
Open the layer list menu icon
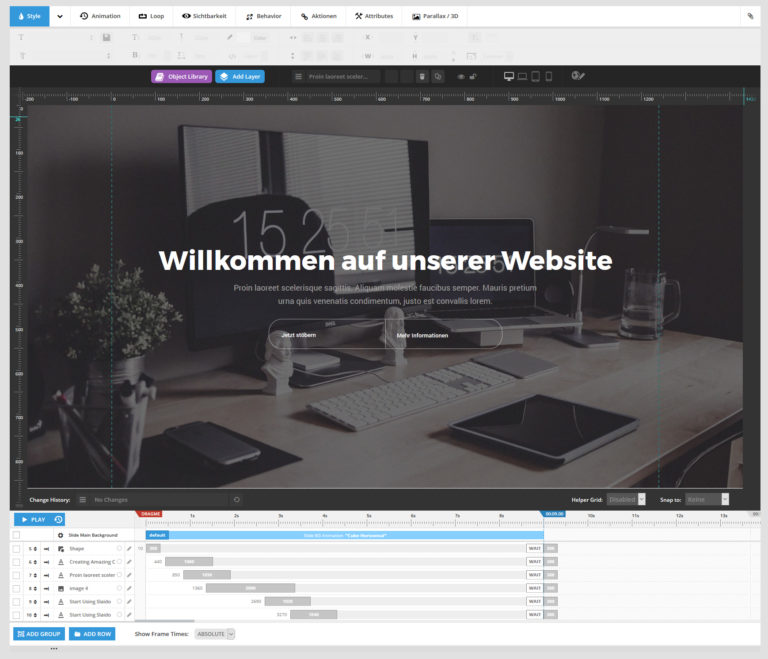298,76
